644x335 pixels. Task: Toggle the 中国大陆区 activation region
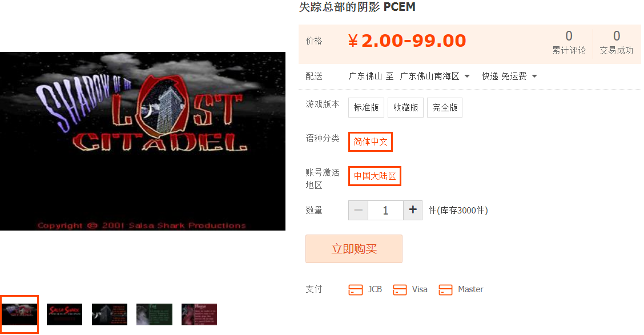[x=375, y=176]
